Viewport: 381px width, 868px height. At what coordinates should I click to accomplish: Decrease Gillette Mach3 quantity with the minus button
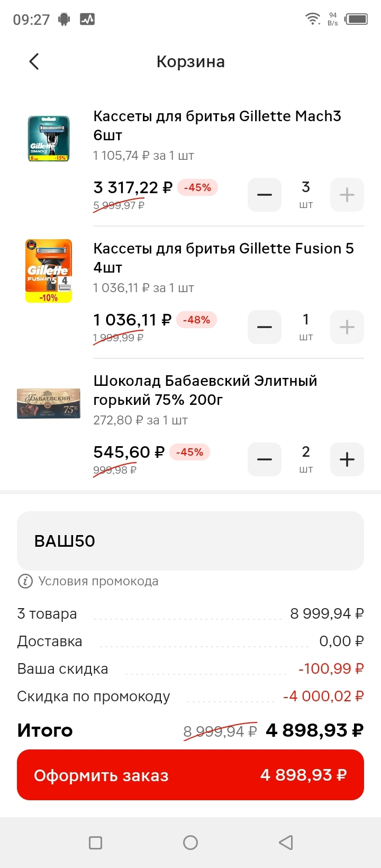[265, 195]
